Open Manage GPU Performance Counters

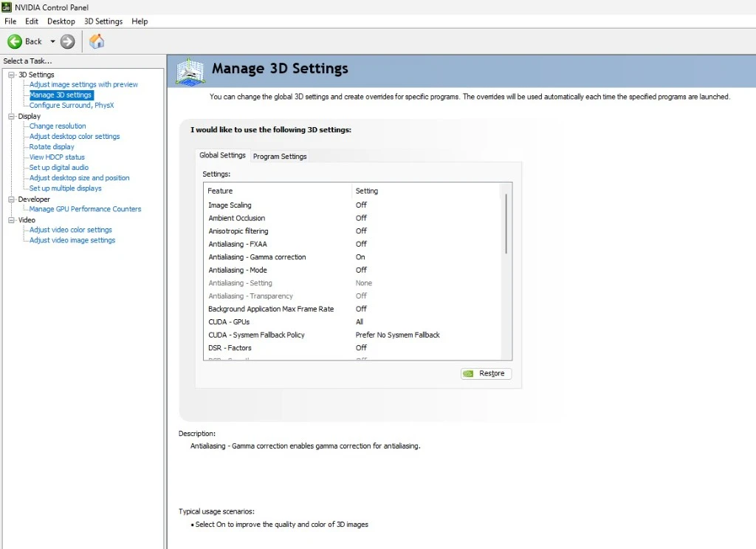click(85, 209)
